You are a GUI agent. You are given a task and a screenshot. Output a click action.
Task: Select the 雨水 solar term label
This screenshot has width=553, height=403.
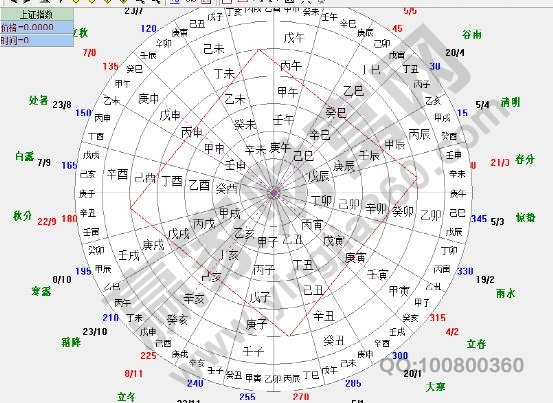pos(506,293)
